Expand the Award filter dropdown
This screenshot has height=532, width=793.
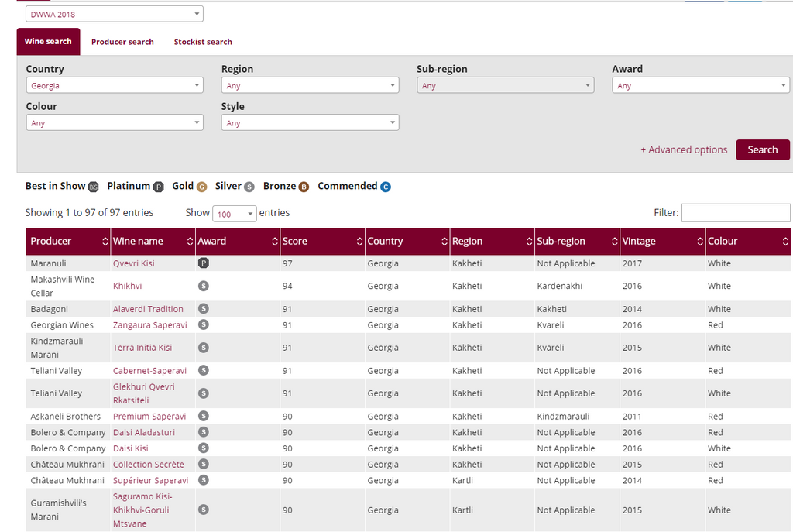tap(700, 86)
